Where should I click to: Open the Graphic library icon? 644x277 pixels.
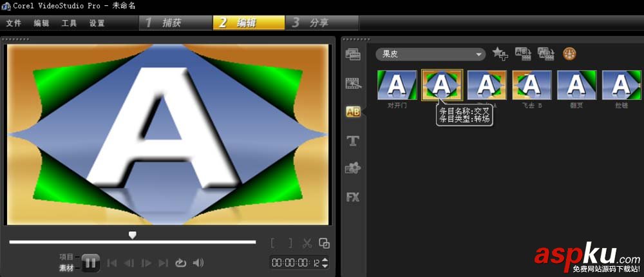point(353,169)
